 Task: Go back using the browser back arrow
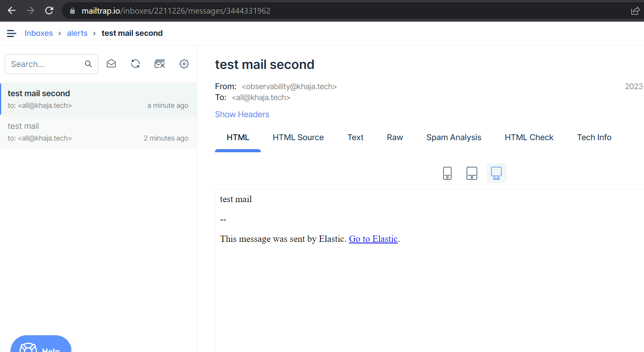[12, 11]
